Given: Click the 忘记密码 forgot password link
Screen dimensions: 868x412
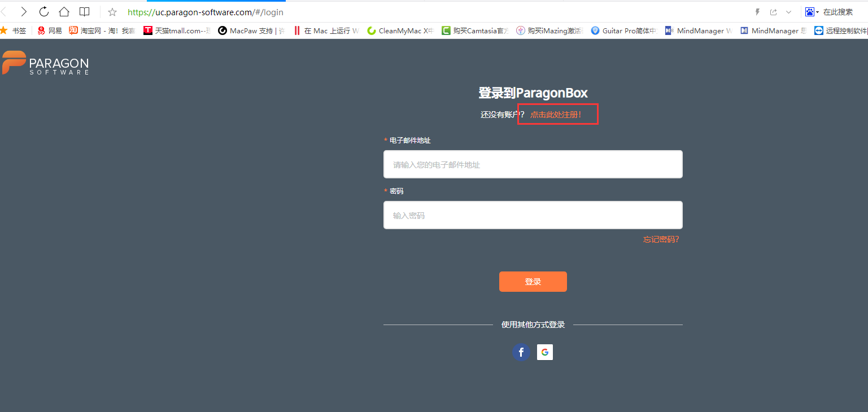Looking at the screenshot, I should [661, 239].
